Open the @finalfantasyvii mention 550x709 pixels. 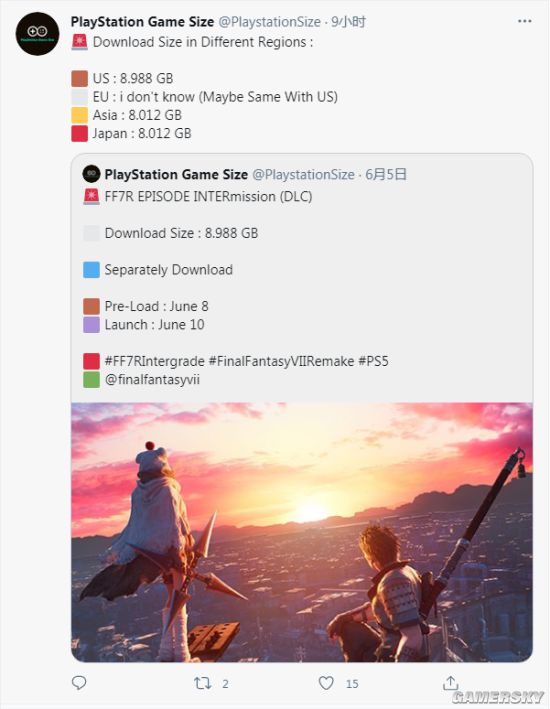tap(152, 379)
